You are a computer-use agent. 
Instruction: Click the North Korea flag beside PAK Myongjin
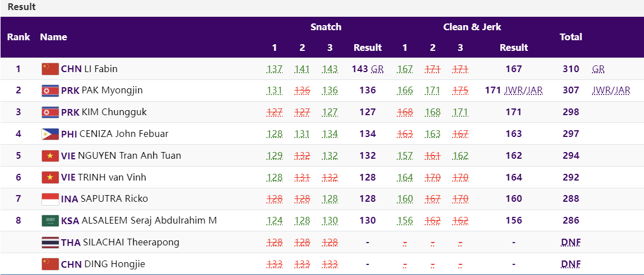pyautogui.click(x=50, y=91)
